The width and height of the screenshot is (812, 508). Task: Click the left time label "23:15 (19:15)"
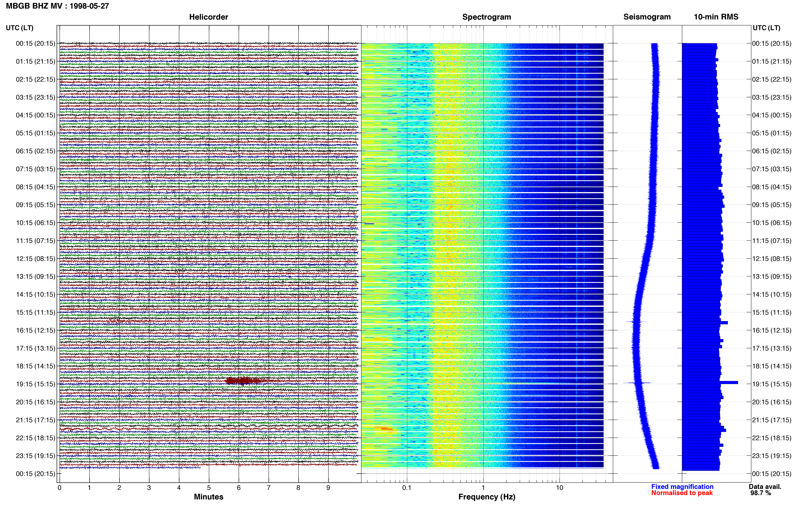[36, 456]
